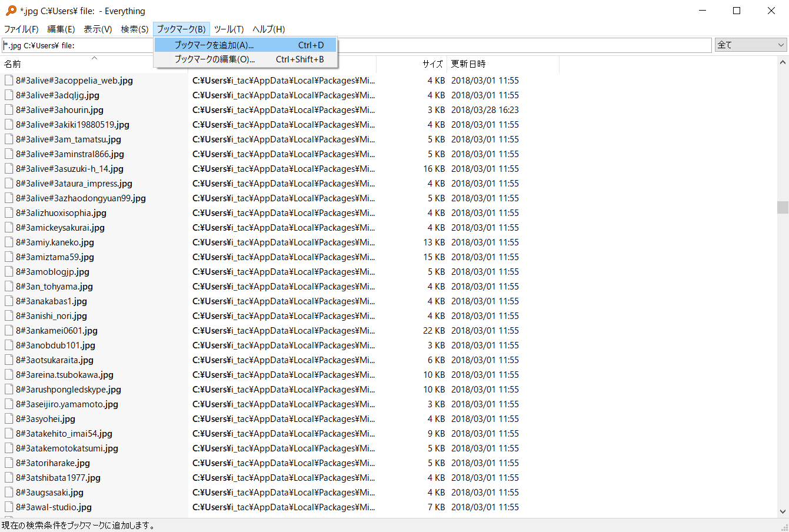This screenshot has height=532, width=789.
Task: Click file icon for 8#3an_tohyama.jpg
Action: [9, 287]
